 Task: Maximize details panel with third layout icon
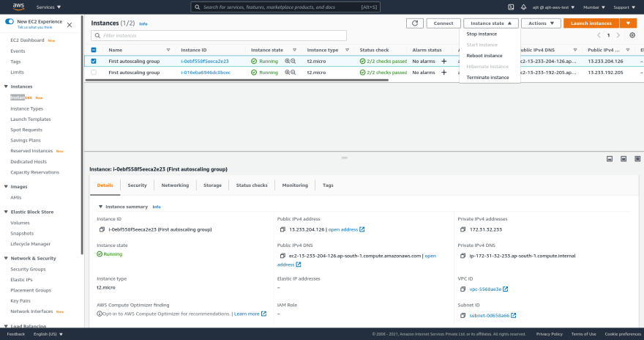(x=637, y=159)
